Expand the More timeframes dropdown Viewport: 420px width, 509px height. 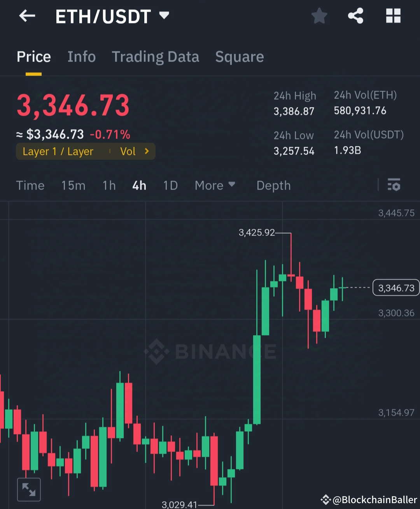coord(215,185)
